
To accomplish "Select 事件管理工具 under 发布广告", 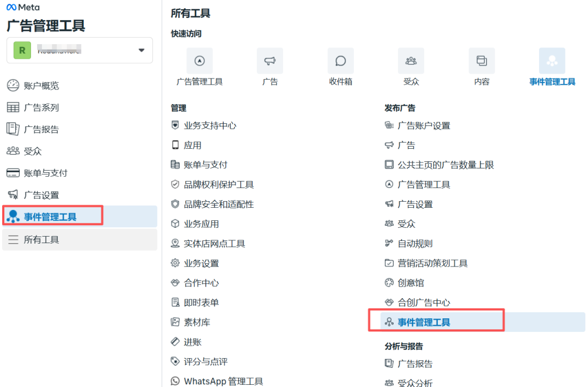I will (482, 322).
